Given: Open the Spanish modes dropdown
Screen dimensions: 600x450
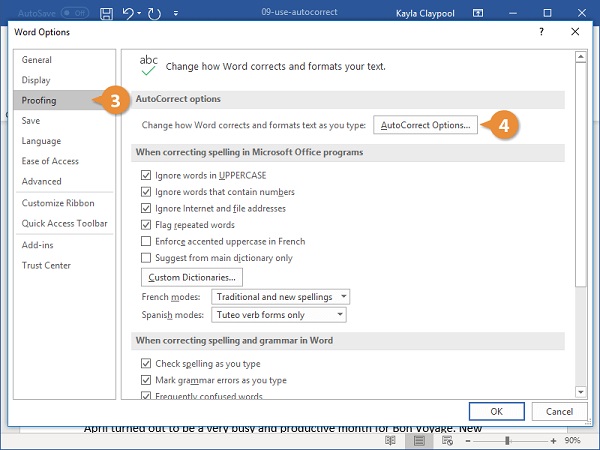Looking at the screenshot, I should 279,315.
